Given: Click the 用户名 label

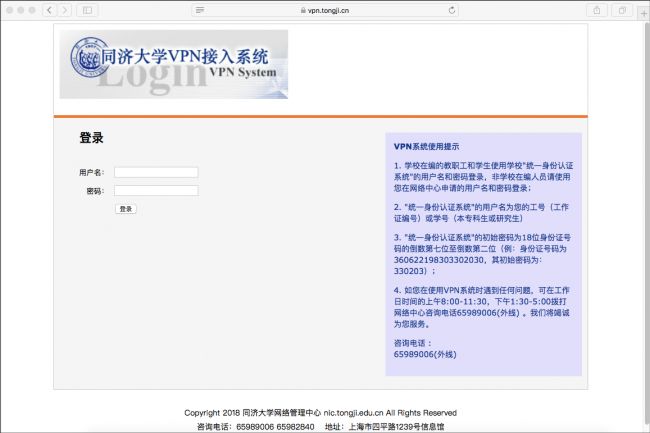Looking at the screenshot, I should tap(92, 172).
